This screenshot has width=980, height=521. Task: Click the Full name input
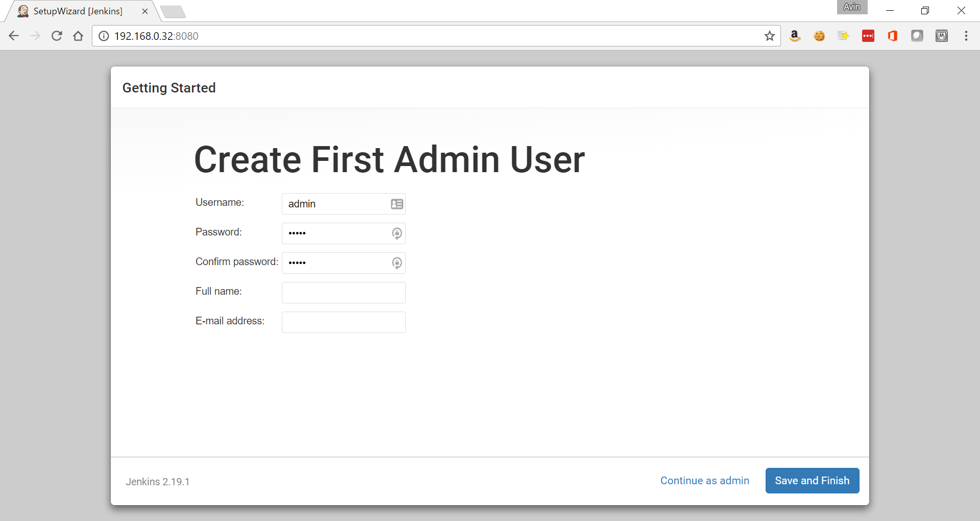[x=344, y=293]
